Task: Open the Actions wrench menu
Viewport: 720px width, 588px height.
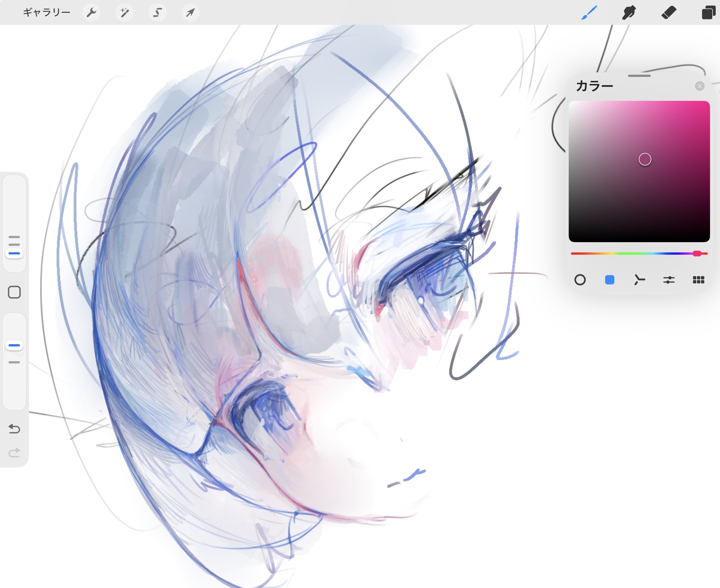Action: click(91, 13)
